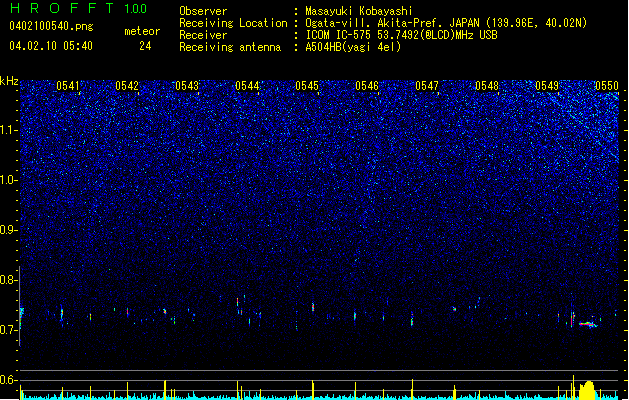Click the date stamp 04.02.10 05:40

(51, 46)
